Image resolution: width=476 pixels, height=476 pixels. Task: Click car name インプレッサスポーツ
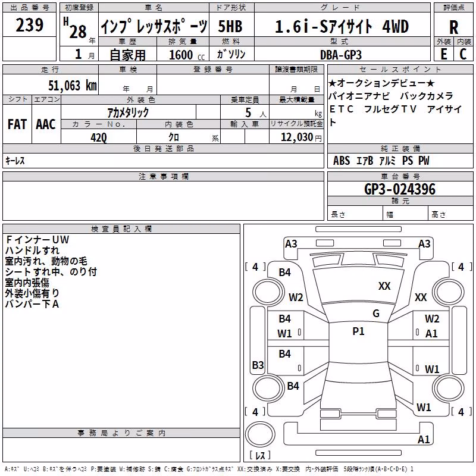154,26
